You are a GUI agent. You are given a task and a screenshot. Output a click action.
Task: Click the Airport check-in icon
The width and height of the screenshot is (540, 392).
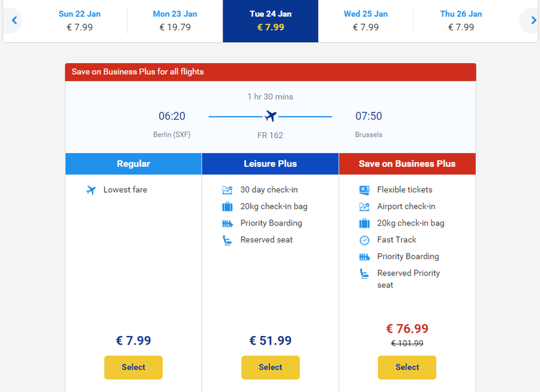[x=364, y=207]
